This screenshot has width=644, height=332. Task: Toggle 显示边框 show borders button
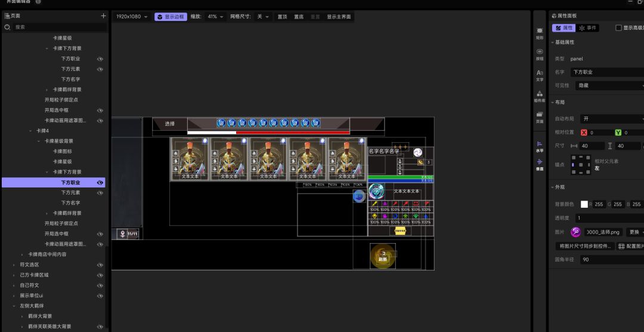171,17
